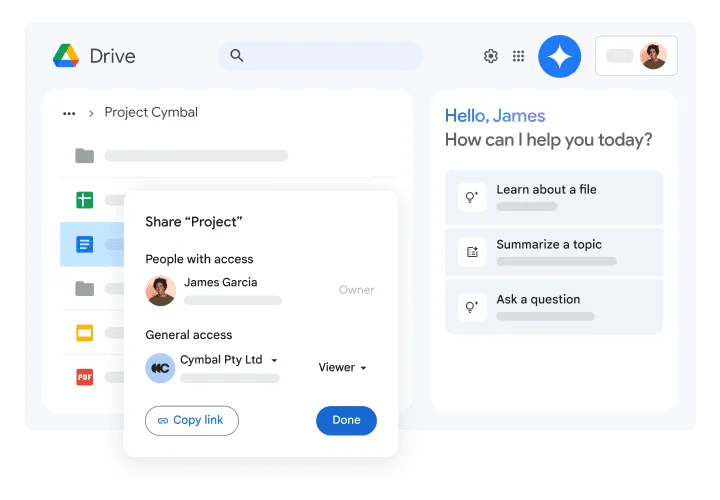Click into the Drive search field
The height and width of the screenshot is (500, 720).
[320, 56]
